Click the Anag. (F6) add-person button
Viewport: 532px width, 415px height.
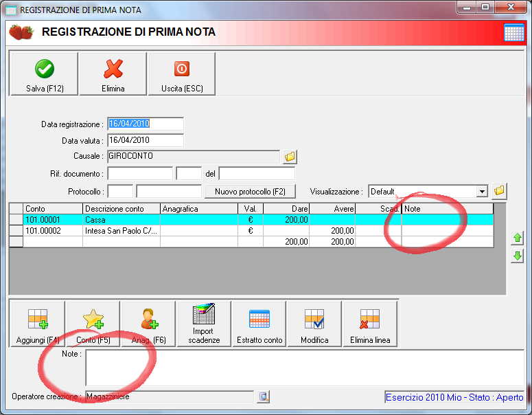148,324
